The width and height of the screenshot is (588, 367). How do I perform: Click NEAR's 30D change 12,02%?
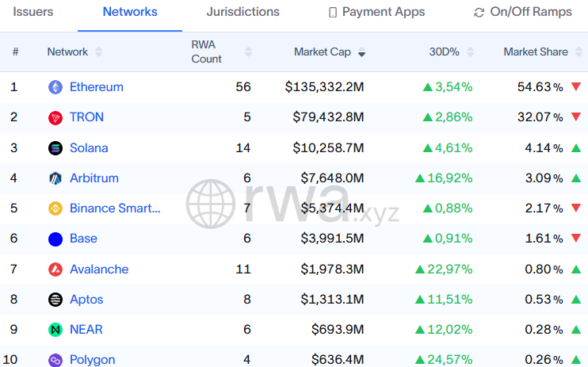(x=444, y=330)
